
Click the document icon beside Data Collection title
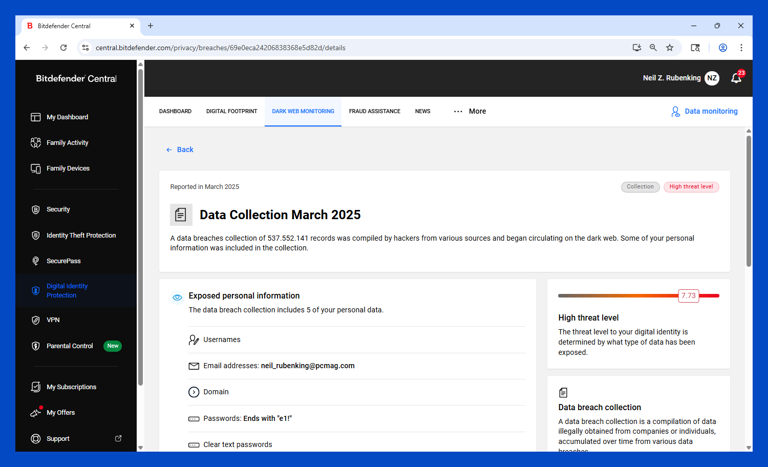(181, 215)
